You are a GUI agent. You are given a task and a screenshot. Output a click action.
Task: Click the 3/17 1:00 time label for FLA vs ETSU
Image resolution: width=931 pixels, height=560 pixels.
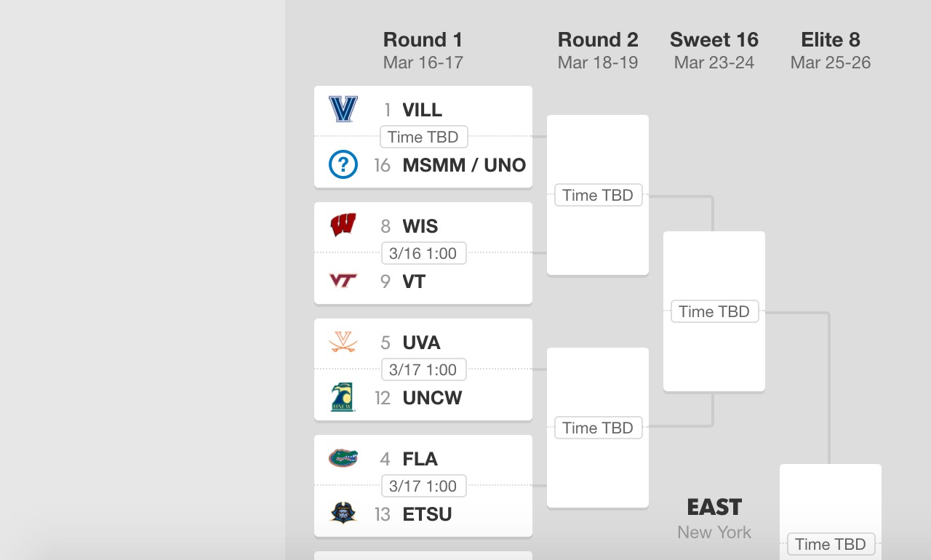point(423,486)
